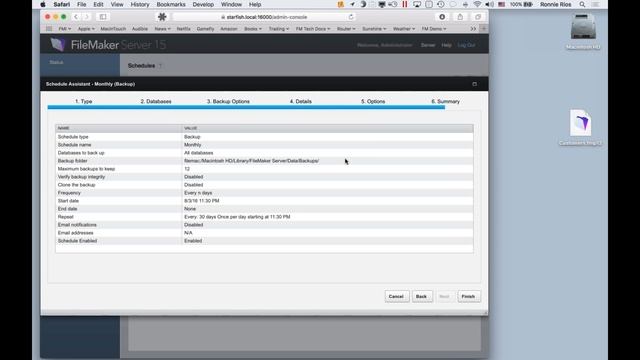The height and width of the screenshot is (360, 640).
Task: Open the US flag input menu
Action: tap(502, 4)
